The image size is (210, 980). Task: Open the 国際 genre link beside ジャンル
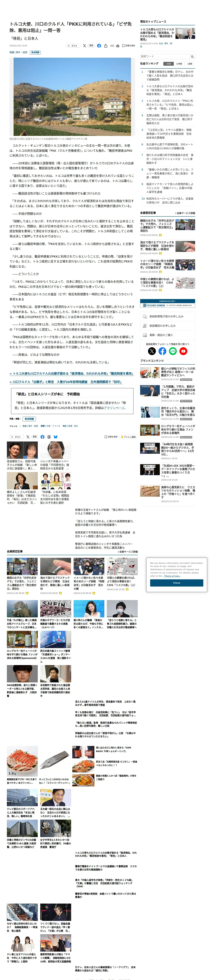43,426
